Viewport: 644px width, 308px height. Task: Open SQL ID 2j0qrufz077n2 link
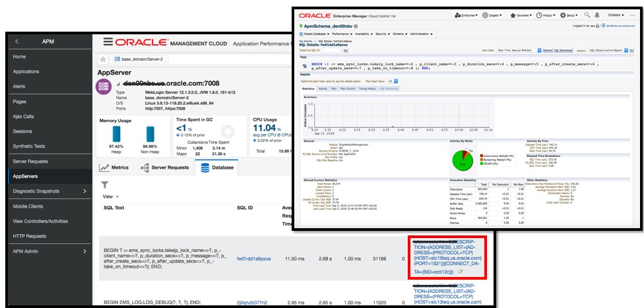point(252,303)
